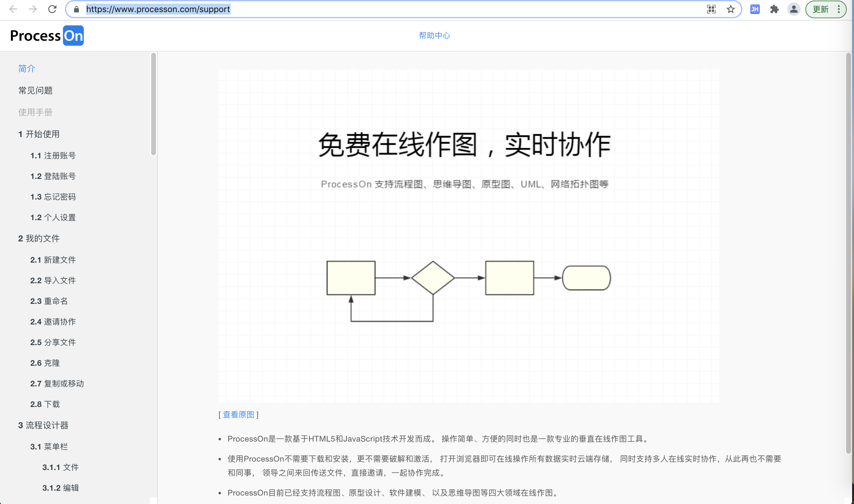Reload the page with the refresh icon

pyautogui.click(x=52, y=9)
